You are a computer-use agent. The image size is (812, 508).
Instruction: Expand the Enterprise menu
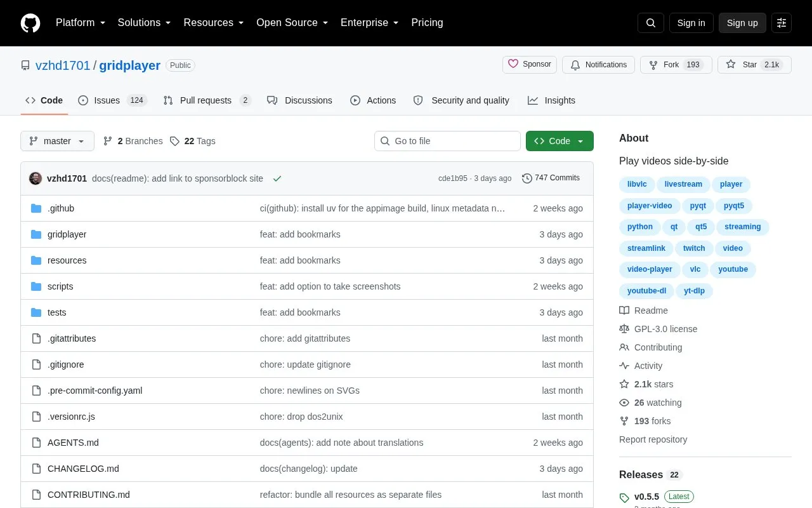(x=370, y=23)
